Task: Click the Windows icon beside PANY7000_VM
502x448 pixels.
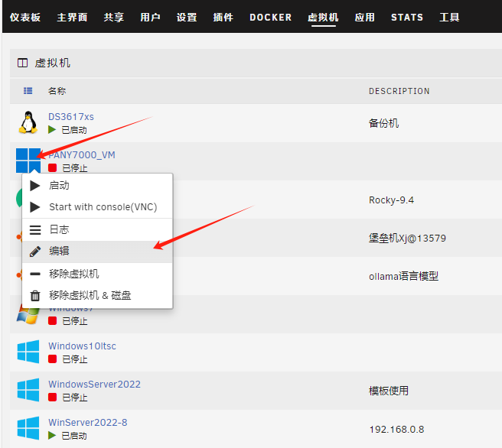Action: [28, 160]
